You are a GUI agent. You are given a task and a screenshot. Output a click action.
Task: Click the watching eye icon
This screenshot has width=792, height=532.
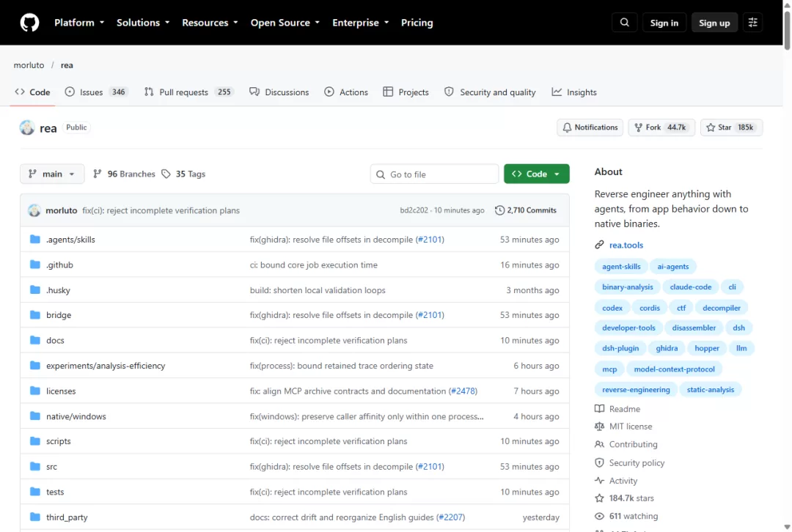(x=599, y=516)
